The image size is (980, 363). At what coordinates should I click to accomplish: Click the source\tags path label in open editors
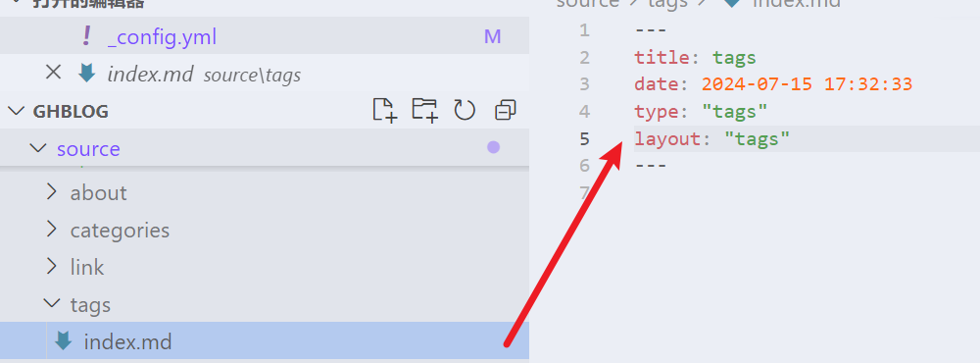(x=252, y=76)
